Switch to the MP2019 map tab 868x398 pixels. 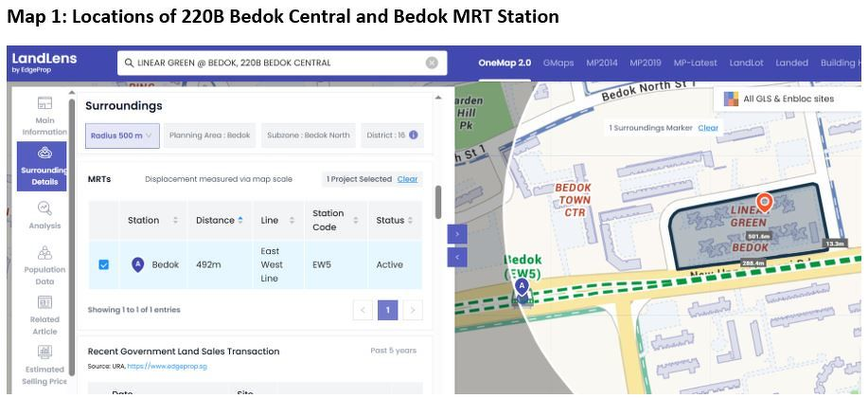click(x=645, y=63)
